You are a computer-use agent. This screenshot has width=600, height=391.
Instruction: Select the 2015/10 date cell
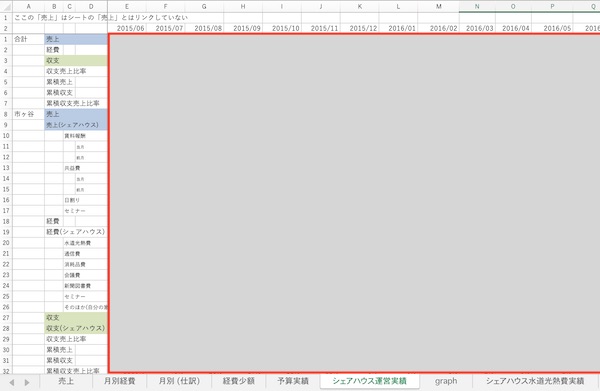click(x=282, y=28)
